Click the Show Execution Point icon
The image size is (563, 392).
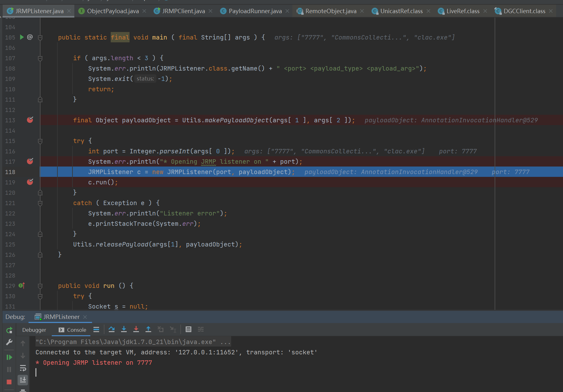(x=96, y=329)
